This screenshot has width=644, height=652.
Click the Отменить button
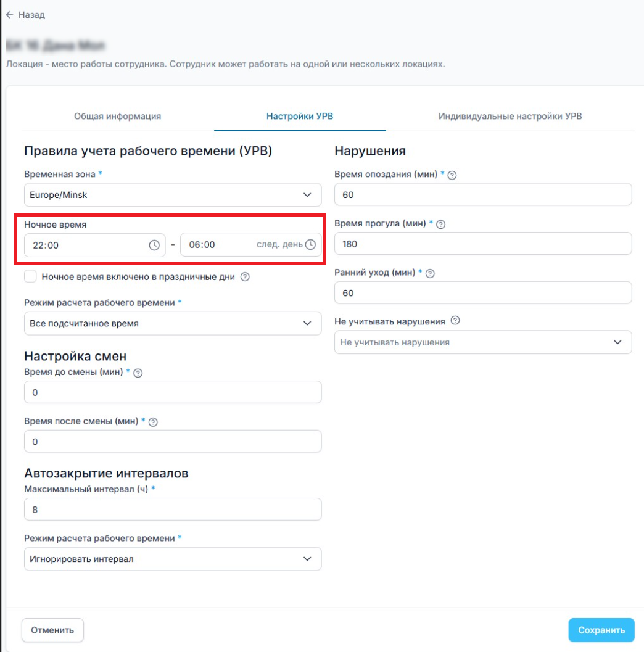click(x=52, y=630)
